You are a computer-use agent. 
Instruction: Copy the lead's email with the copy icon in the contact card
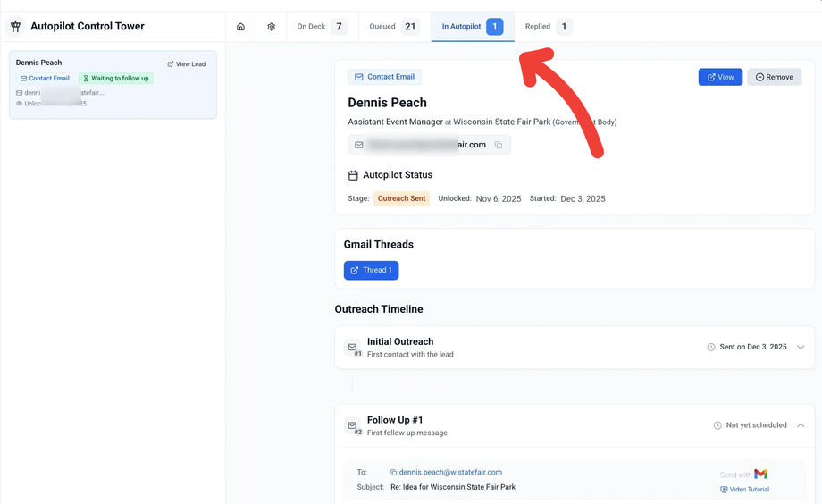click(499, 145)
